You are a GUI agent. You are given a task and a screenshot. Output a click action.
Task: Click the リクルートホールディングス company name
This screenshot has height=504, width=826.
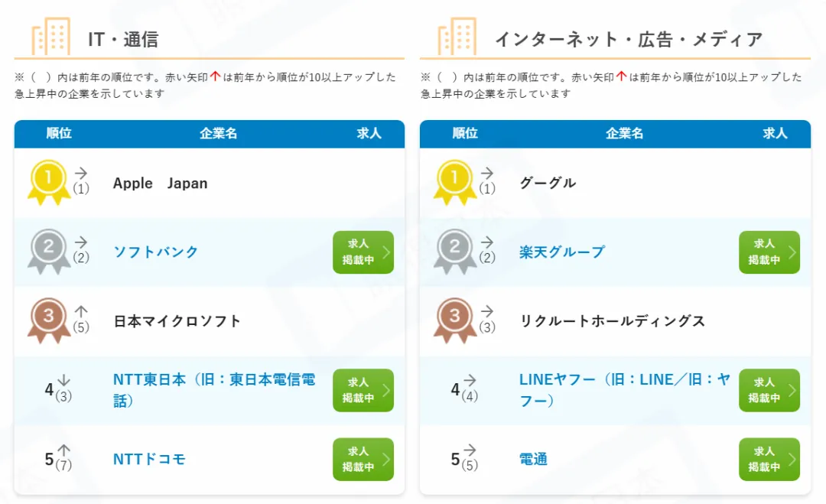612,321
